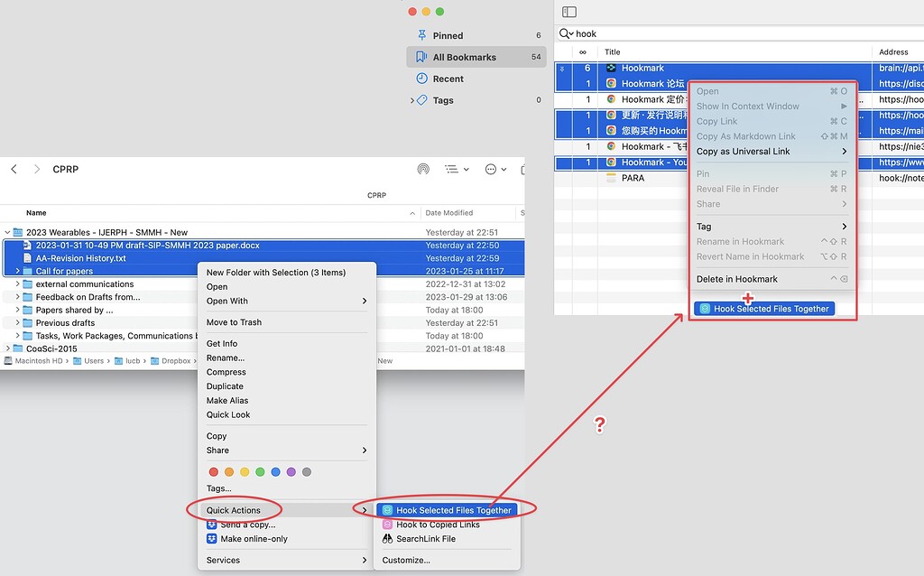The width and height of the screenshot is (924, 576).
Task: Pick the green tag color swatch
Action: pos(261,471)
